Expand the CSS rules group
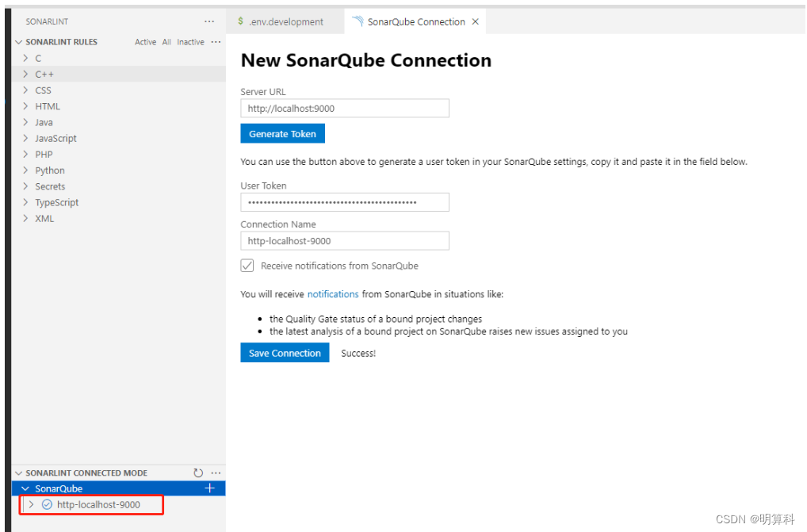807x532 pixels. point(25,90)
